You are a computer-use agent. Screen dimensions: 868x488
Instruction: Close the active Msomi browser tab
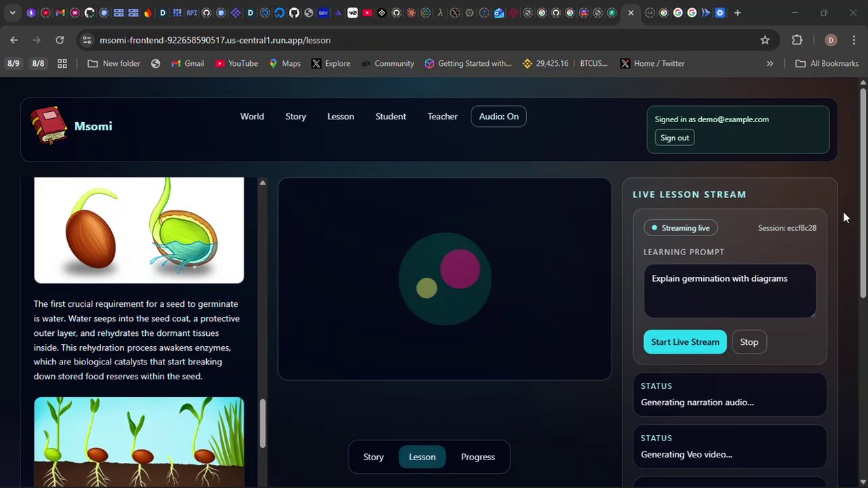631,13
